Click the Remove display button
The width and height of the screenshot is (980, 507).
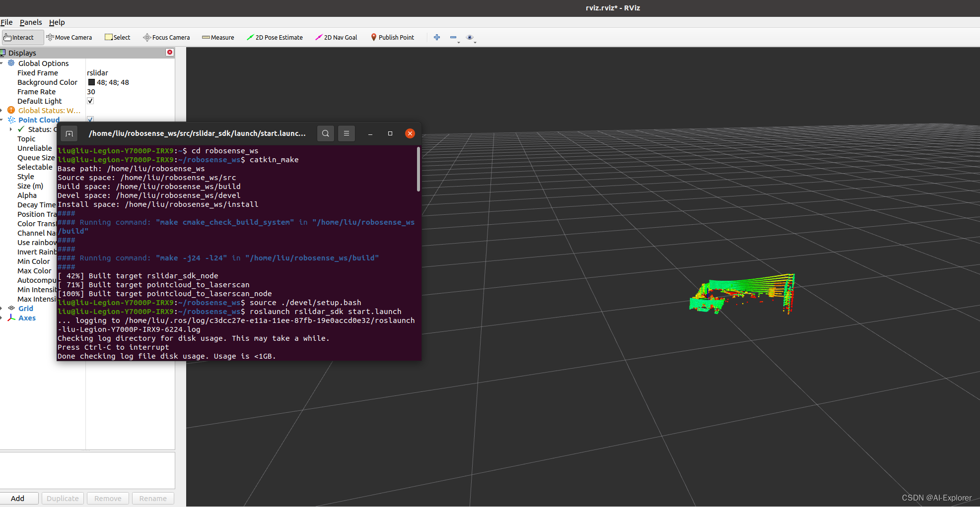(x=108, y=498)
